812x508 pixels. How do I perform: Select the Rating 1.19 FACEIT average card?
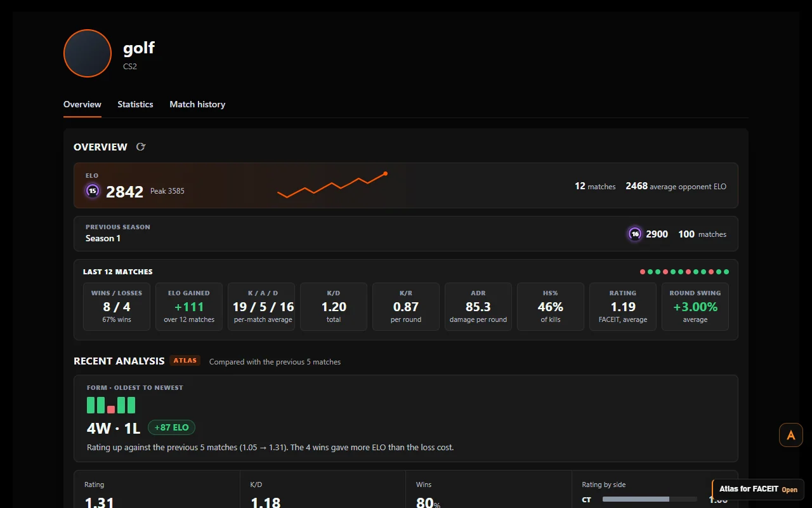pyautogui.click(x=623, y=307)
